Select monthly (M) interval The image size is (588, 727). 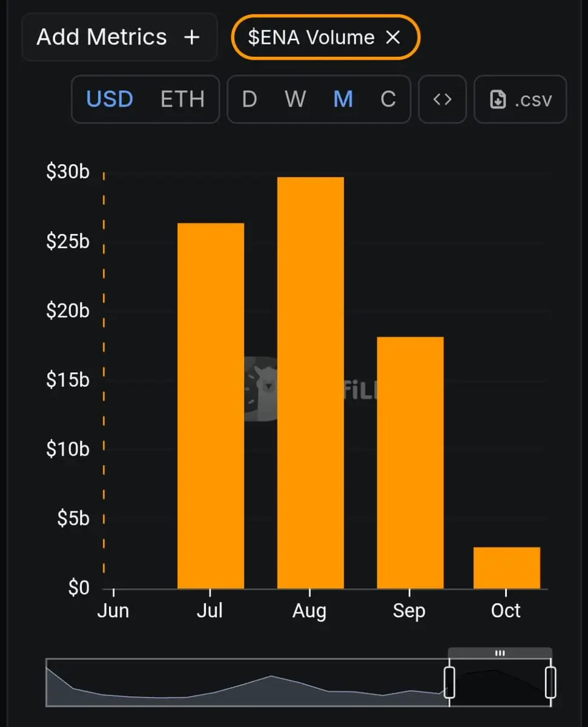(343, 99)
